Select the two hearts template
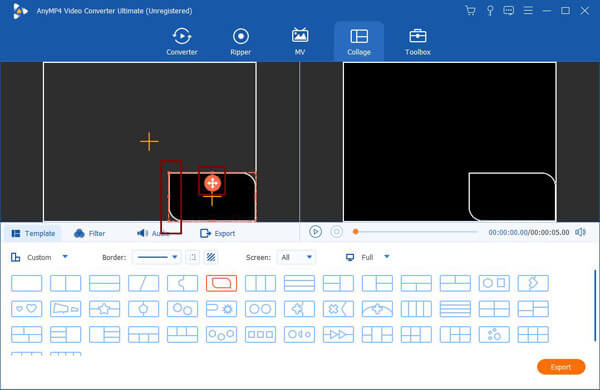This screenshot has height=390, width=600. pos(26,308)
